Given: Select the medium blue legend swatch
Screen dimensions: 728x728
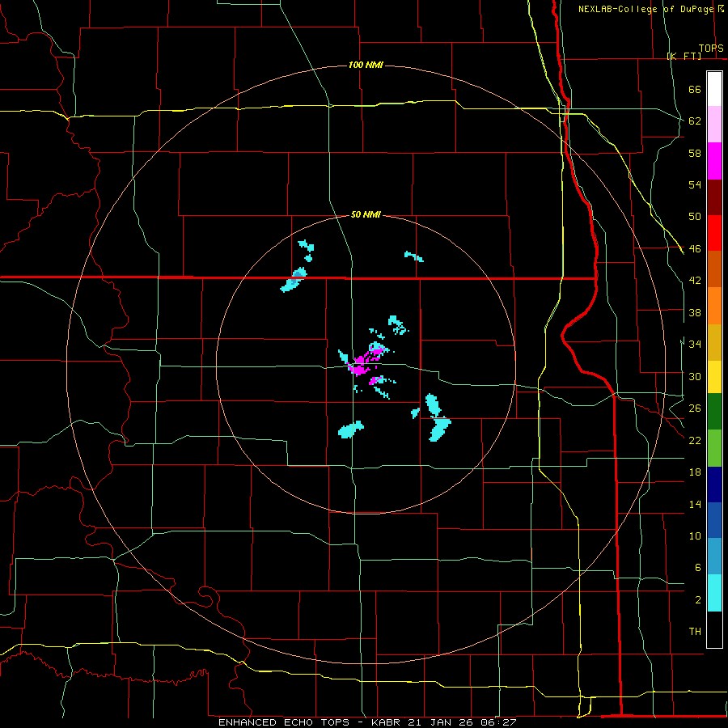Looking at the screenshot, I should coord(714,520).
